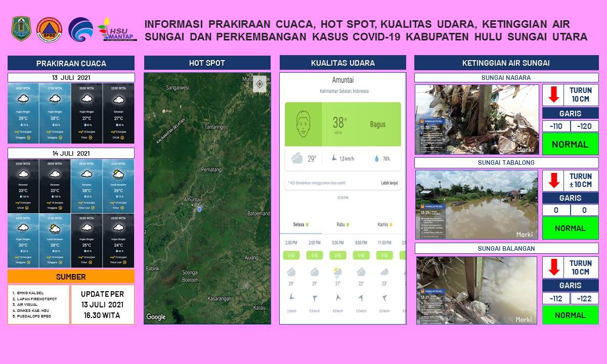Open the Lebih lanjut link
607x364 pixels.
[x=390, y=183]
